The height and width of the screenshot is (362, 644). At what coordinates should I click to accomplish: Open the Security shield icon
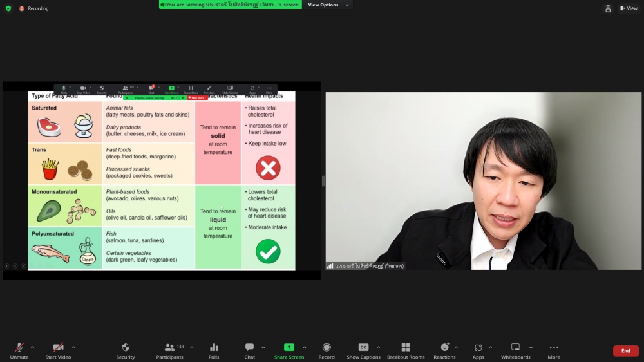[126, 348]
